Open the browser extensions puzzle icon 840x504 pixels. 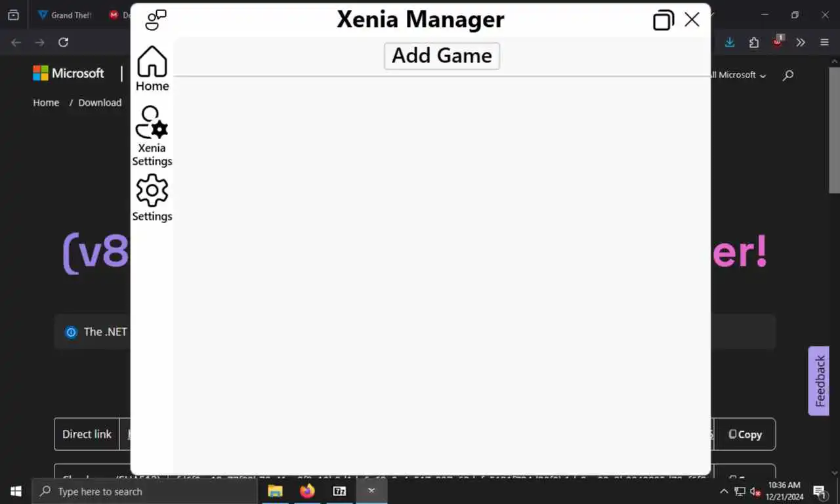pyautogui.click(x=753, y=42)
